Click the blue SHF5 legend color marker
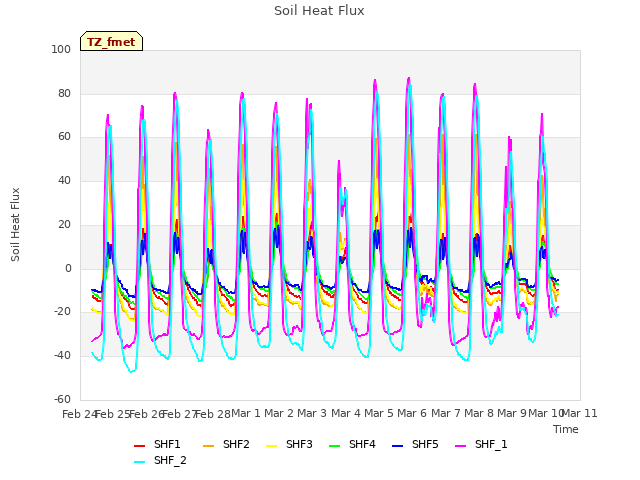Image resolution: width=640 pixels, height=480 pixels. coord(397,446)
